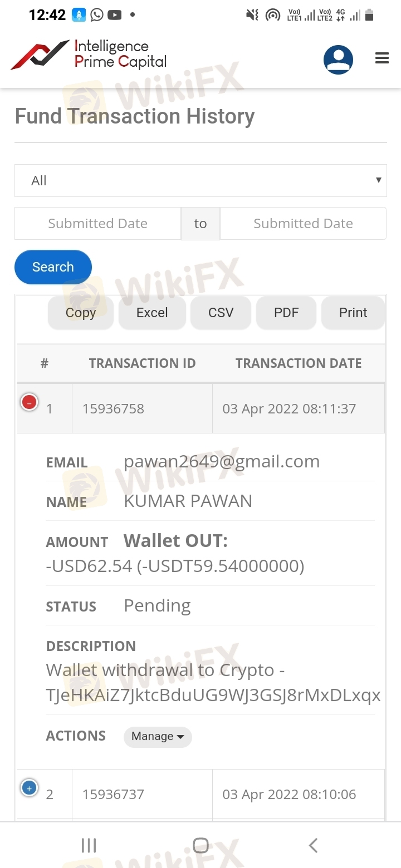Copy table data with Copy button
The height and width of the screenshot is (868, 401).
81,313
